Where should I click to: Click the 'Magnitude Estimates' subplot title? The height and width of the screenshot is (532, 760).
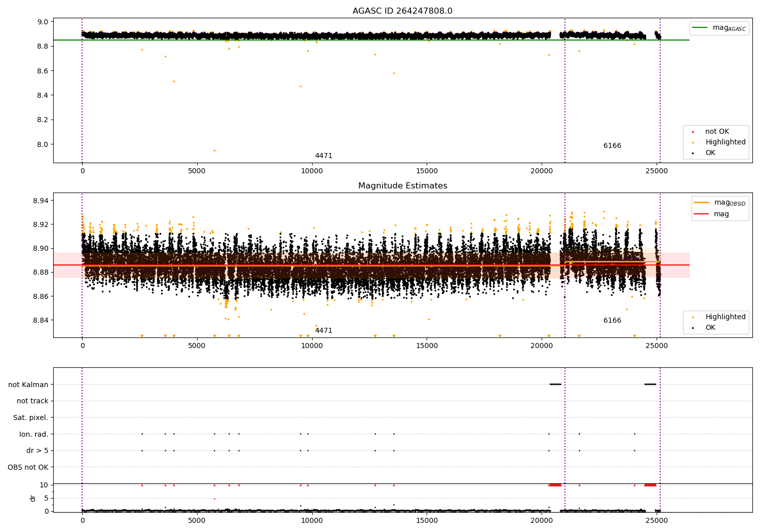402,186
